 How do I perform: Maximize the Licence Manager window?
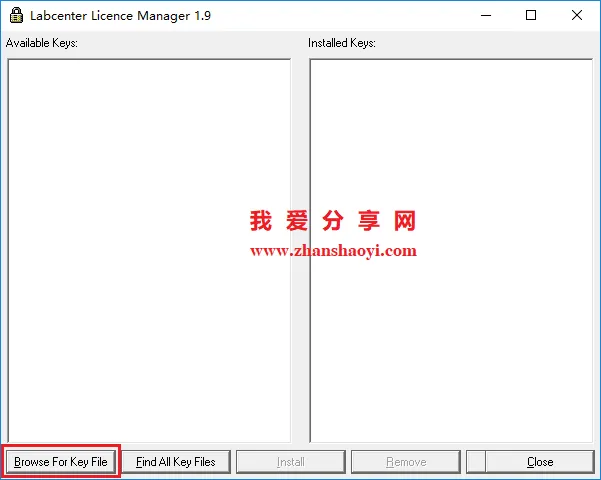(531, 15)
